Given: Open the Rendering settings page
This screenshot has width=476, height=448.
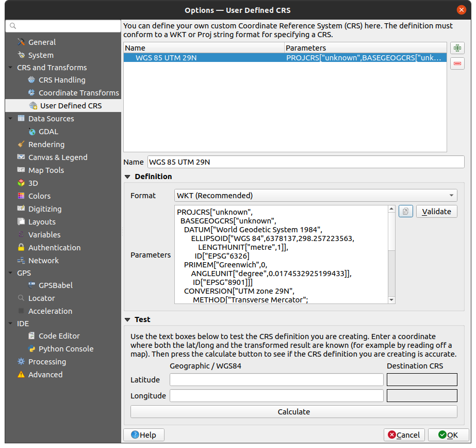Looking at the screenshot, I should coord(44,144).
